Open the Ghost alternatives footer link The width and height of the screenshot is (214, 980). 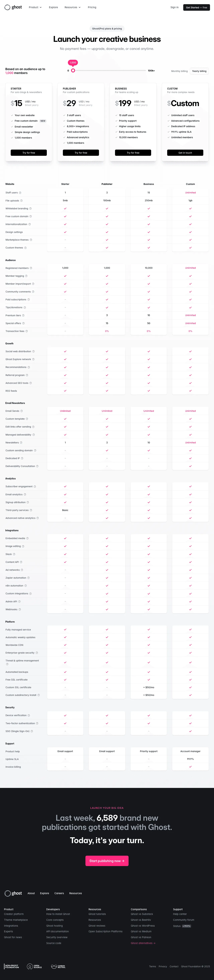pyautogui.click(x=143, y=943)
